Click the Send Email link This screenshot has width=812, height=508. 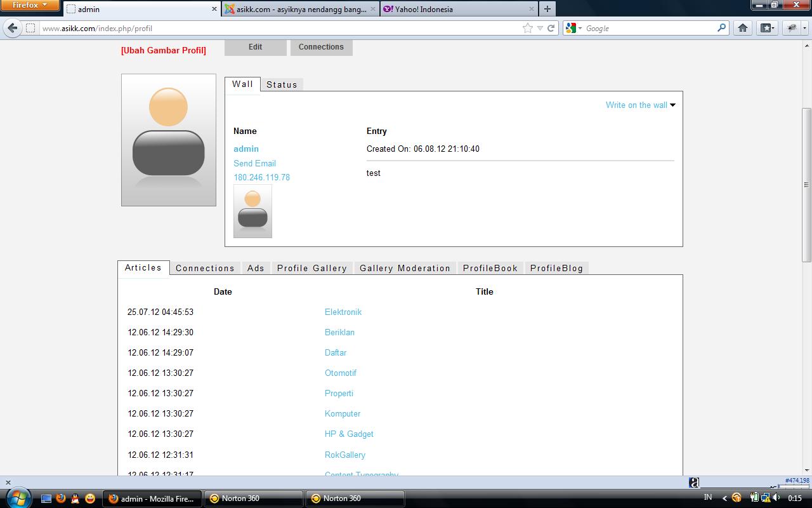[254, 163]
